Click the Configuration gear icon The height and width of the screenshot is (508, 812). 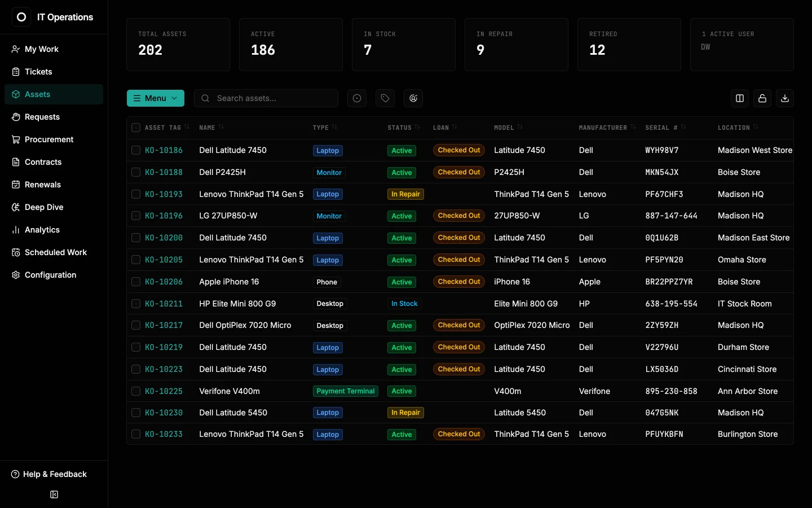click(16, 275)
